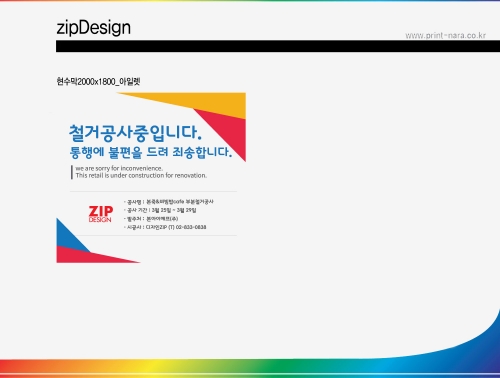Viewport: 500px width, 378px height.
Task: Open the www.print-nara.co.kr link
Action: tap(445, 35)
